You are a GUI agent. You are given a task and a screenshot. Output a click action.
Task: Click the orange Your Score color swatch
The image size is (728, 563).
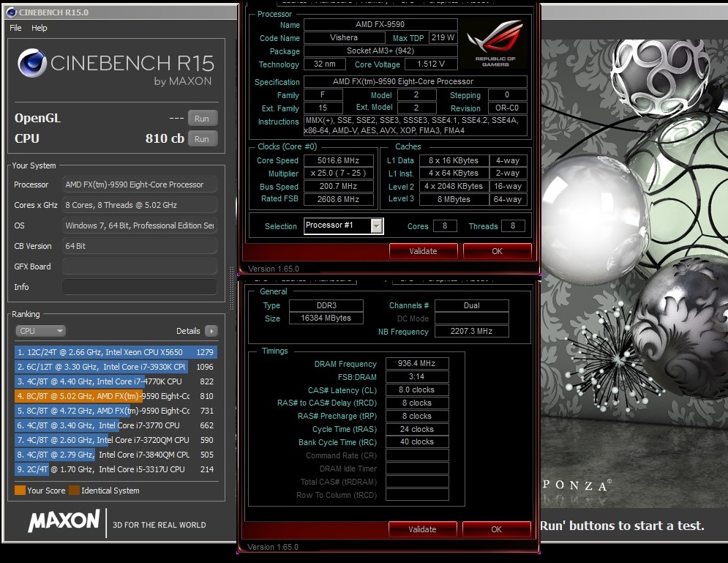20,490
